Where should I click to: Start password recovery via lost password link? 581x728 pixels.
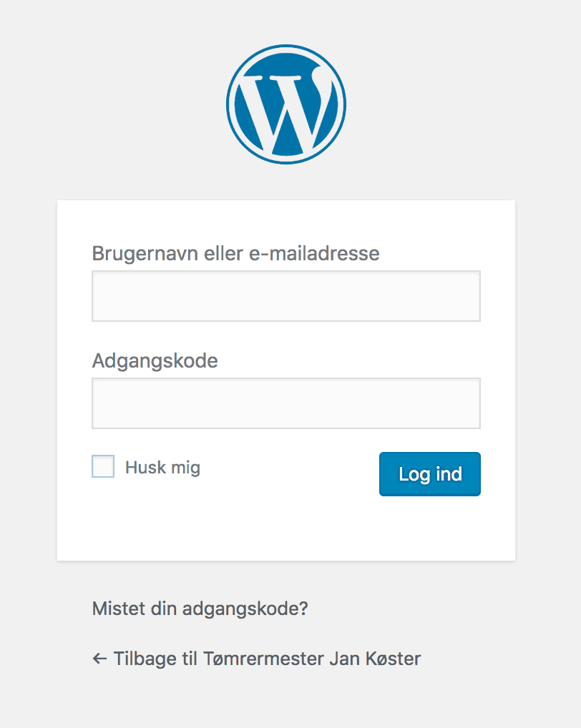(x=200, y=609)
